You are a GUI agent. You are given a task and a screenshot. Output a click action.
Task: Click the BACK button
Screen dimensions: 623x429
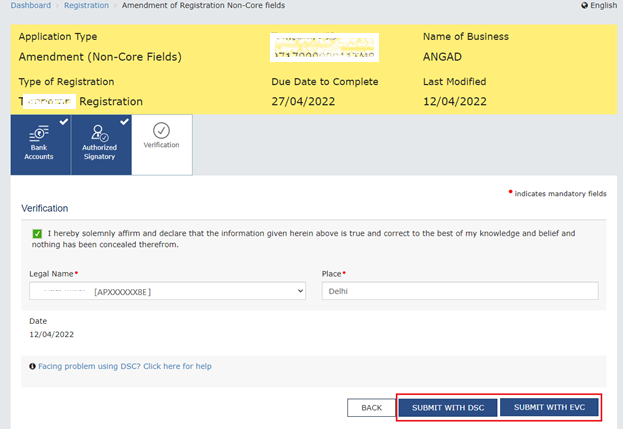(371, 408)
